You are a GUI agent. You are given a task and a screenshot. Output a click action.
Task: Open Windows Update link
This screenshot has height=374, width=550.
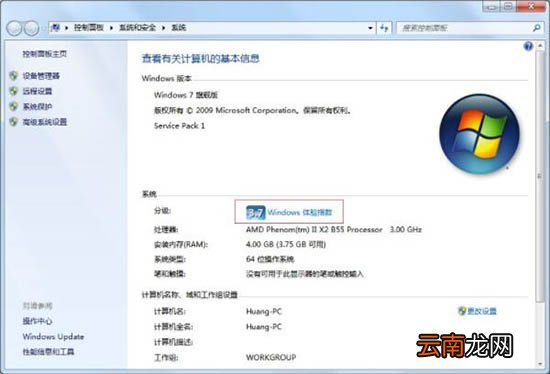pyautogui.click(x=53, y=336)
